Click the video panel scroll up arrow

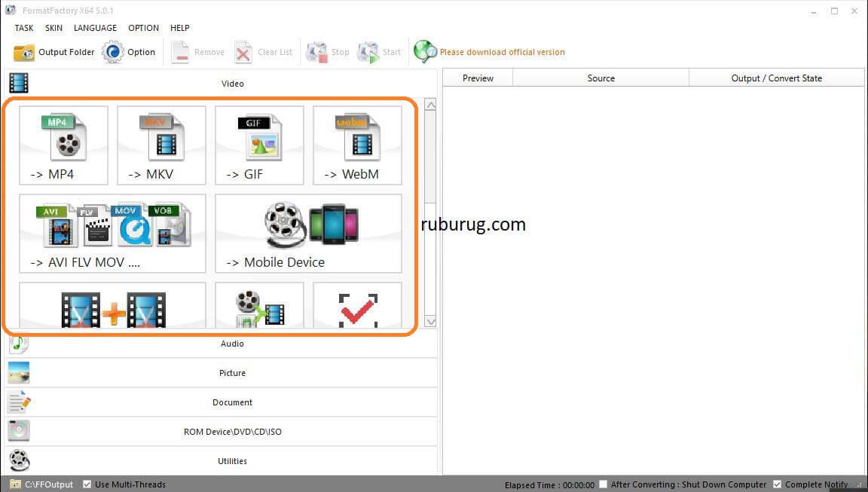[430, 105]
